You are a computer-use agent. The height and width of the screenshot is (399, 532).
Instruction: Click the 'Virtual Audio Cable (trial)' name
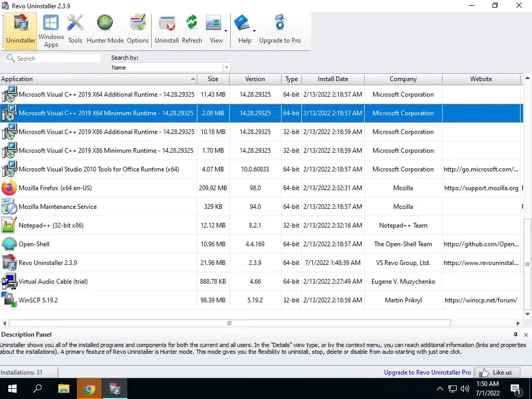point(54,281)
